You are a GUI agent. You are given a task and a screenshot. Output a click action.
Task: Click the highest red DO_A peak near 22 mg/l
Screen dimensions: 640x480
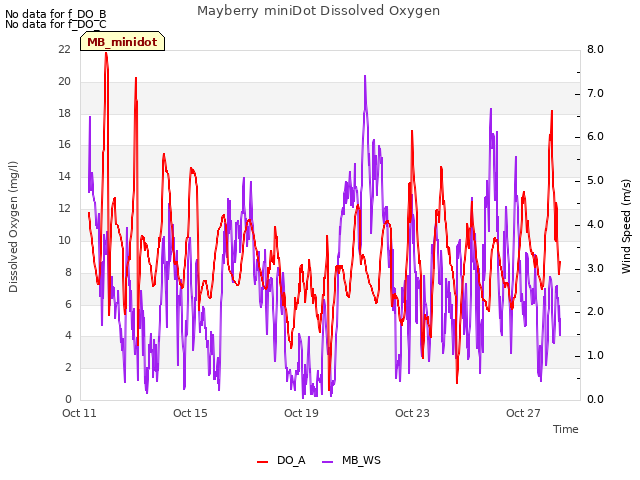tap(106, 53)
